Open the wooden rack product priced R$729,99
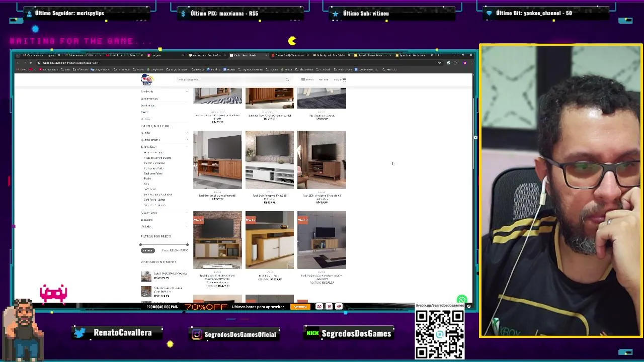 217,160
